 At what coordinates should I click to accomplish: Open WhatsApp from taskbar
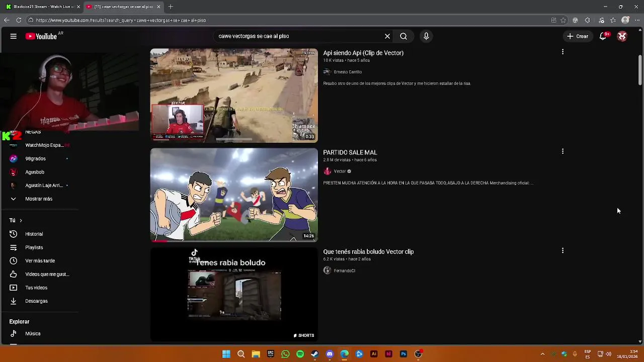285,354
